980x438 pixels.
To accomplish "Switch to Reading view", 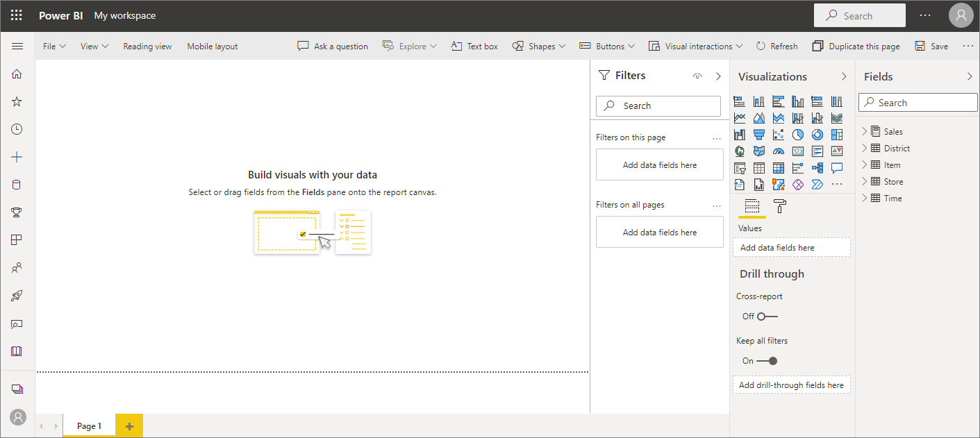I will pos(147,46).
